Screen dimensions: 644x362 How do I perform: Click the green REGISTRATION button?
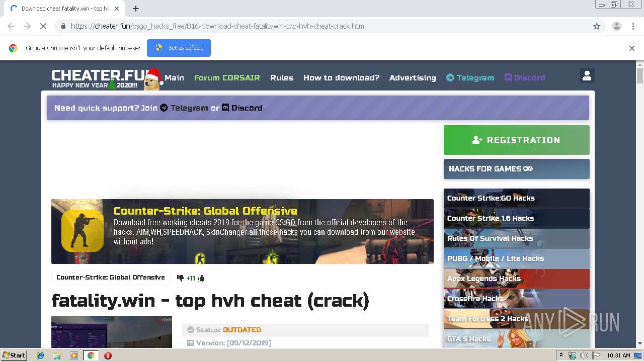pyautogui.click(x=516, y=140)
